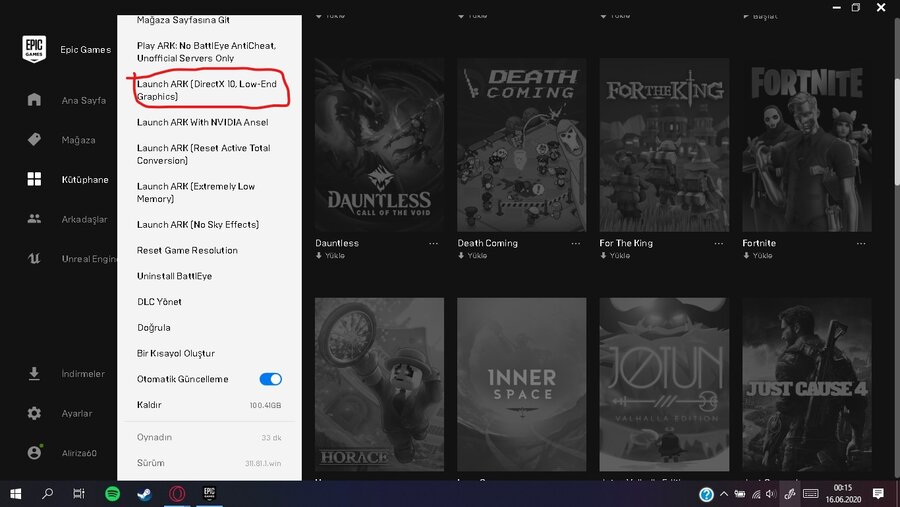Open Task View on taskbar
The width and height of the screenshot is (900, 507).
point(79,494)
